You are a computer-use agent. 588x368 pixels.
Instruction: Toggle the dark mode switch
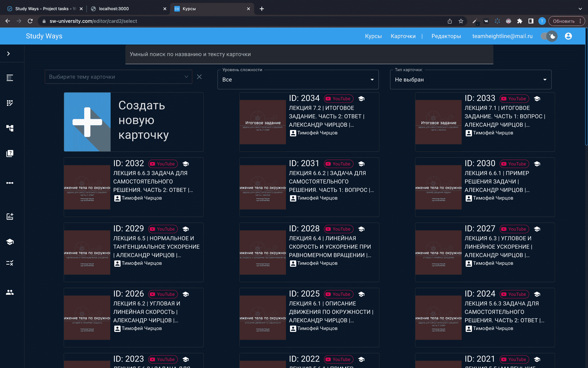click(549, 36)
